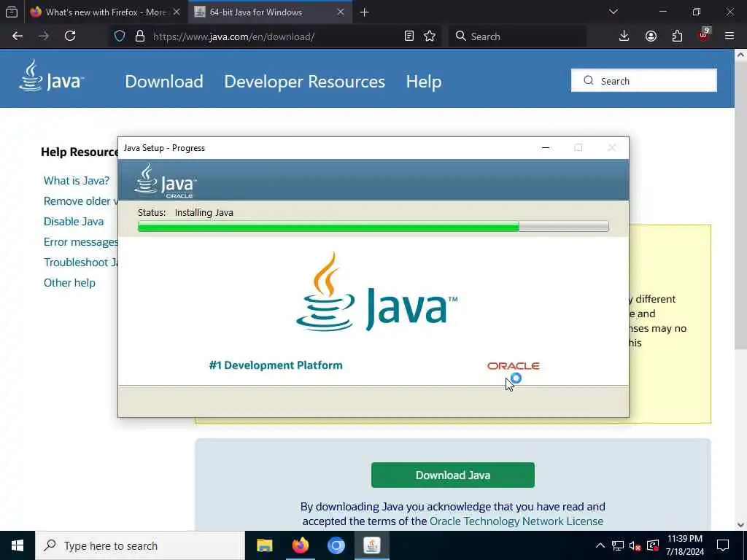Open the Firefox hamburger menu
This screenshot has width=747, height=560.
[729, 36]
